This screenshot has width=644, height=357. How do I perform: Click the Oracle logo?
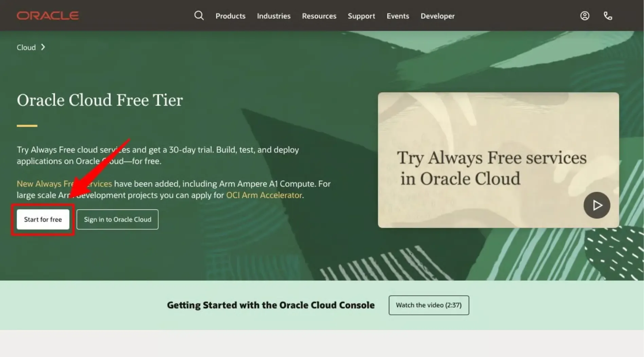click(48, 16)
